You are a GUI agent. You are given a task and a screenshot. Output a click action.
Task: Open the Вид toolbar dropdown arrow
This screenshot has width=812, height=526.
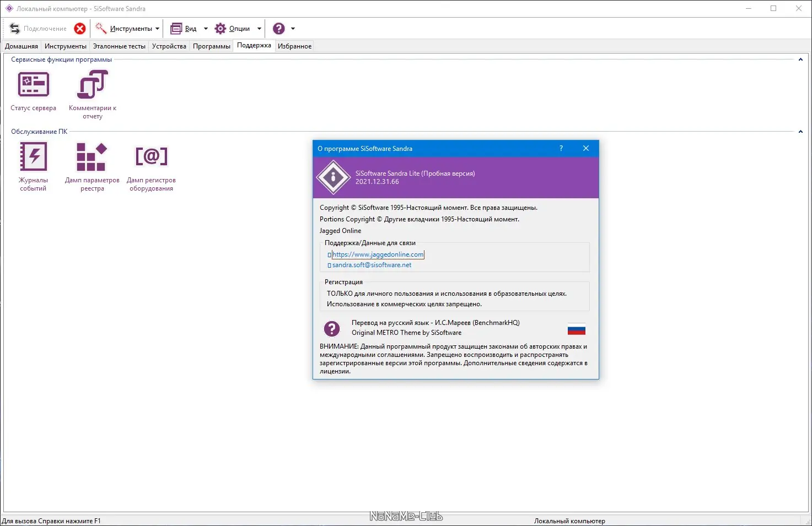[206, 29]
